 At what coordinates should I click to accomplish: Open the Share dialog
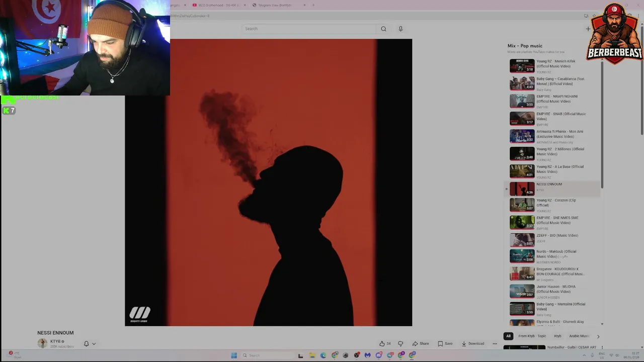tap(421, 343)
